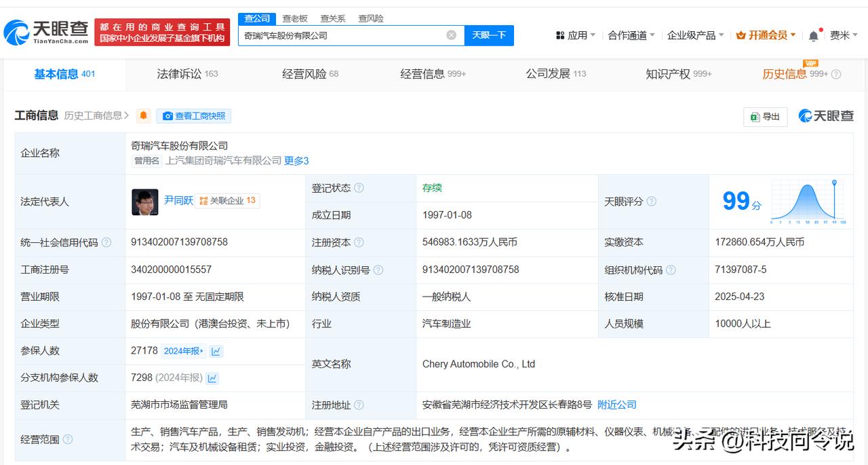Expand 历史工商信息 chevron link

pyautogui.click(x=96, y=115)
